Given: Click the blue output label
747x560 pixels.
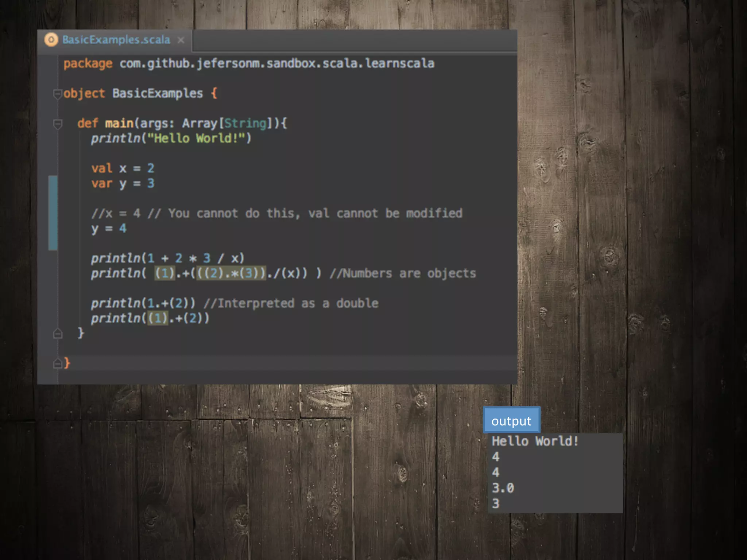Looking at the screenshot, I should (x=511, y=420).
